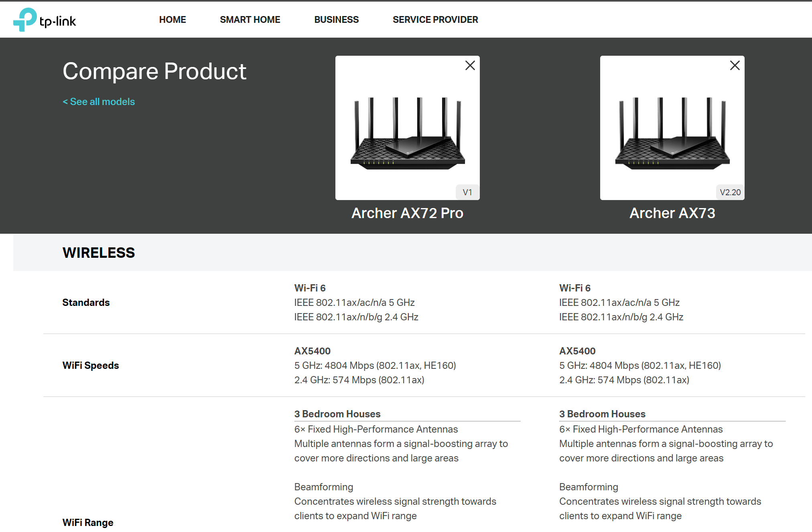Click Beamforming text in AX72 Pro column
This screenshot has height=532, width=812.
324,487
